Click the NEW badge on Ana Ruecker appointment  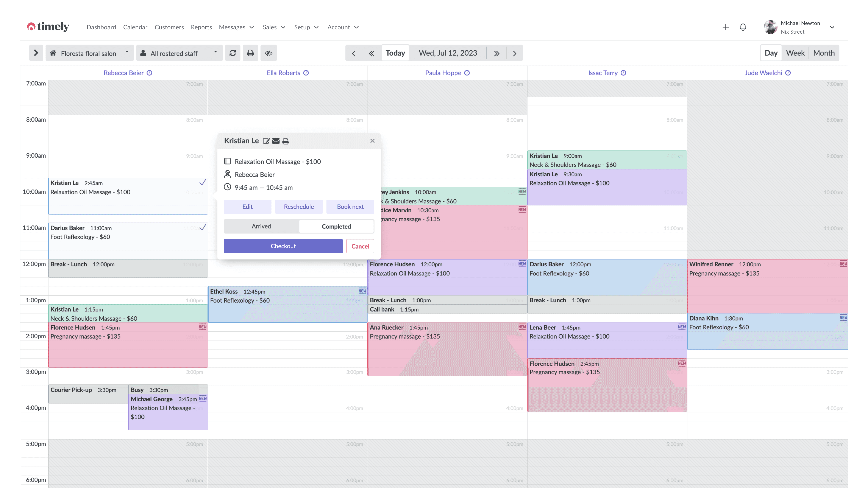tap(522, 327)
